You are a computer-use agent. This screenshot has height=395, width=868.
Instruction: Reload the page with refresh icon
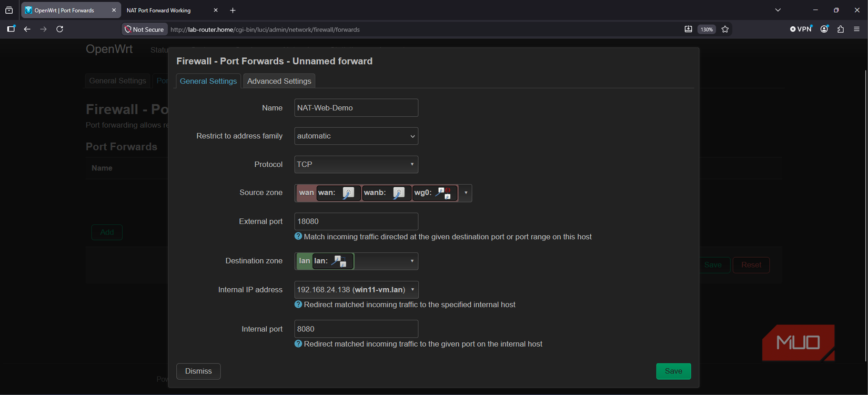(x=60, y=29)
